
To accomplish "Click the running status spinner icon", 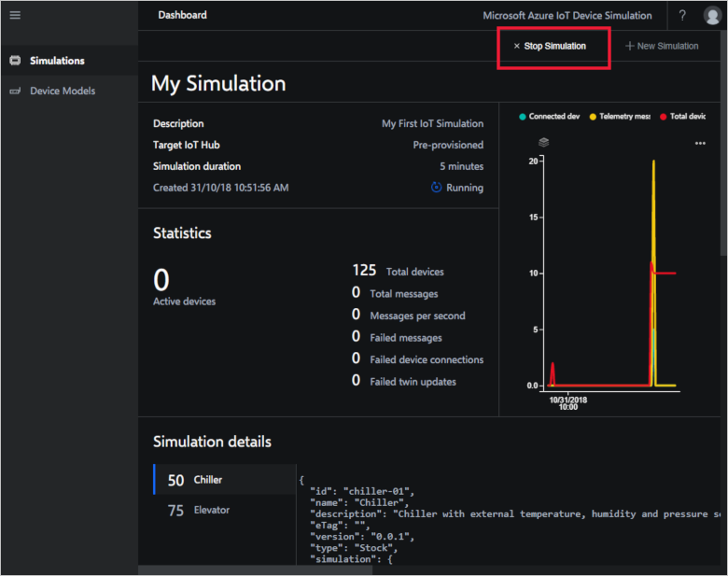I will 436,188.
